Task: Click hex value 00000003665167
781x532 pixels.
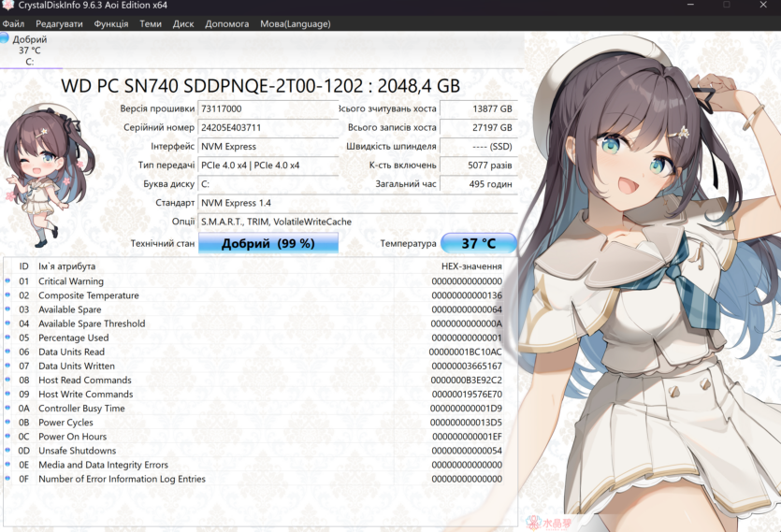Action: coord(467,367)
